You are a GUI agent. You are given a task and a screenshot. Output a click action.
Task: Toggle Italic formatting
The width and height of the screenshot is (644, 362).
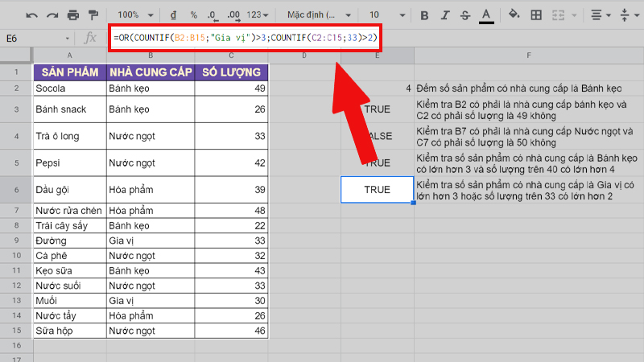(444, 15)
